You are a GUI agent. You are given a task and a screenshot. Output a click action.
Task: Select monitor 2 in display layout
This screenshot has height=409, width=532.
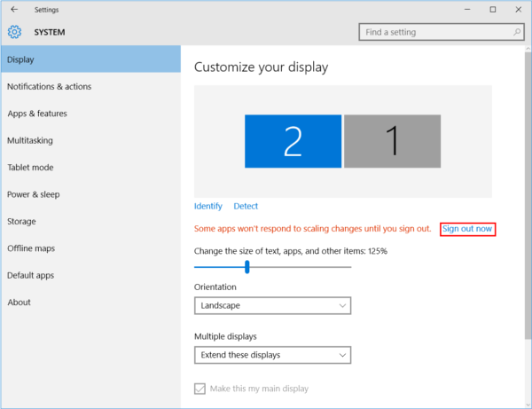pyautogui.click(x=293, y=141)
